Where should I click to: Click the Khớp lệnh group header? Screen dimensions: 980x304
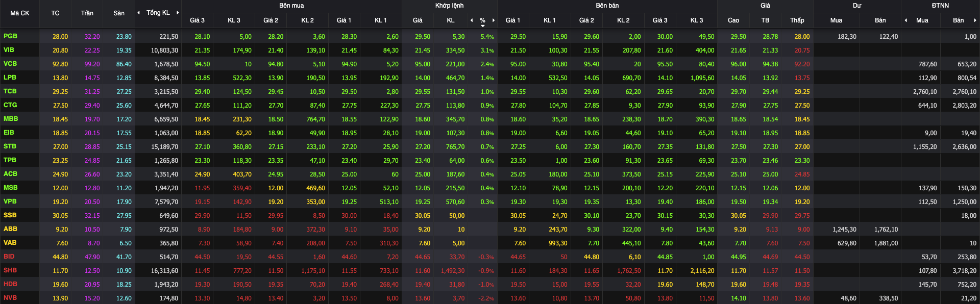click(449, 6)
